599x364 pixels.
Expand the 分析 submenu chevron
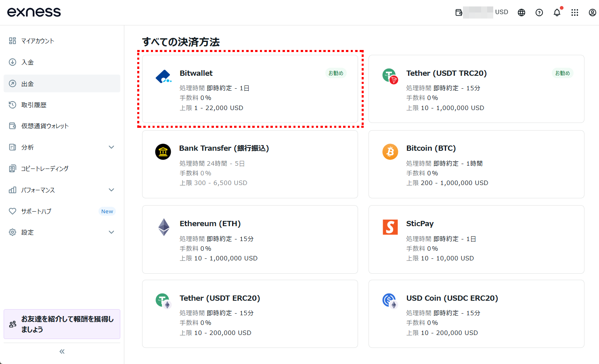(x=111, y=147)
